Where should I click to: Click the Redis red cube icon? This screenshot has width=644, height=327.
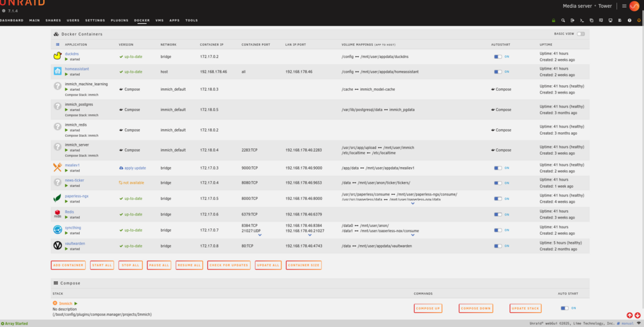(57, 214)
